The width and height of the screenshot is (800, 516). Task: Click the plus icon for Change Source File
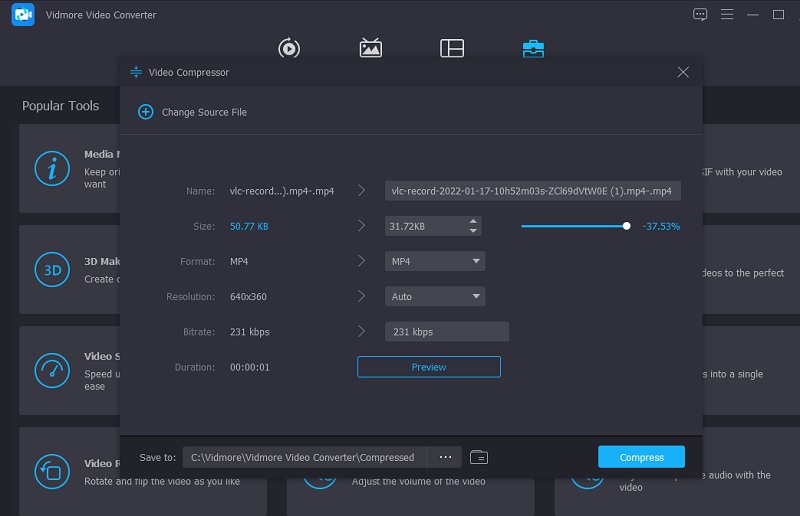tap(145, 112)
